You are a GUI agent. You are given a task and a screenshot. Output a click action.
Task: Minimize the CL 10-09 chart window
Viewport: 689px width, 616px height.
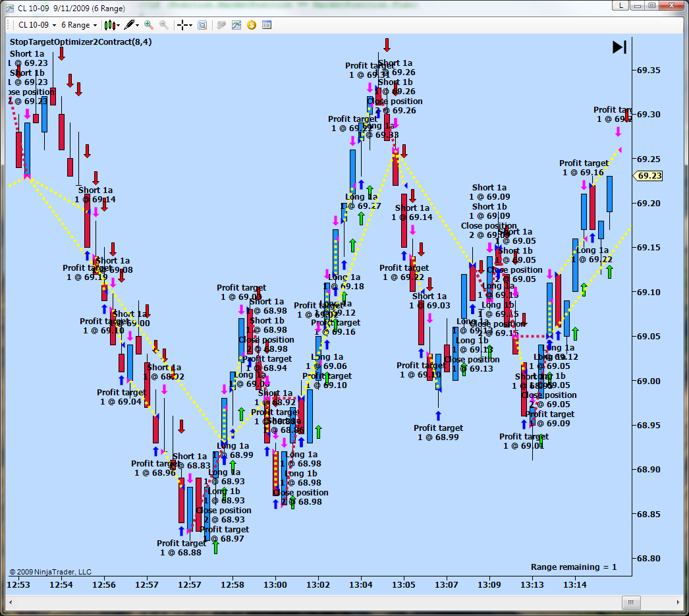638,6
